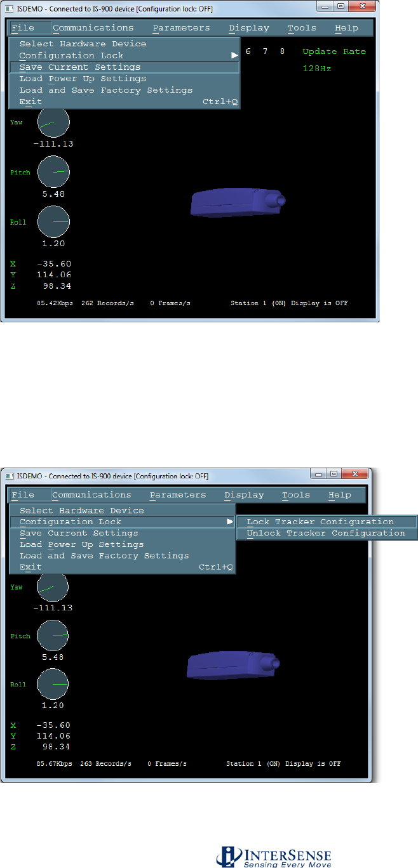Click Exit in upper window File menu
418x868 pixels.
(125, 102)
